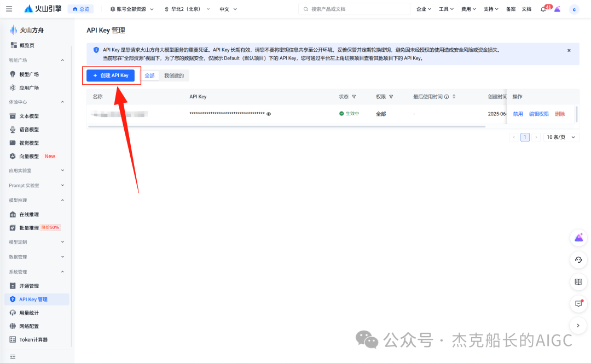Screen dimensions: 591x364
Task: Open the 企业 menu
Action: 424,9
